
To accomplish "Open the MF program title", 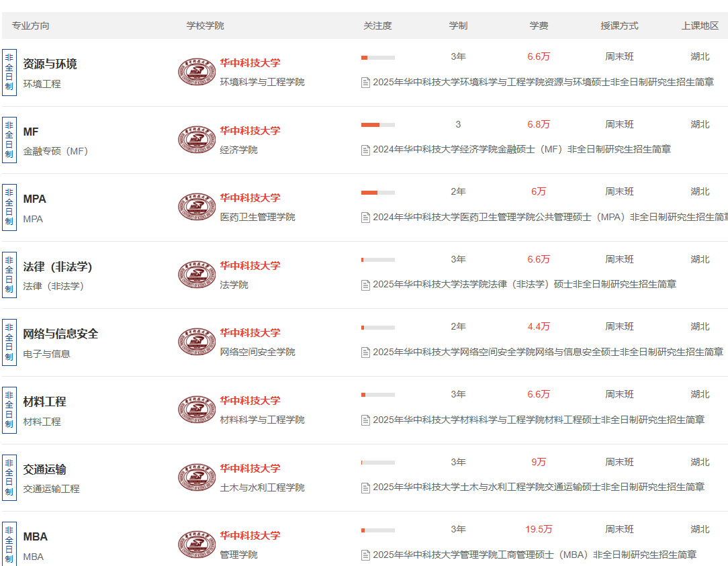I will [31, 132].
